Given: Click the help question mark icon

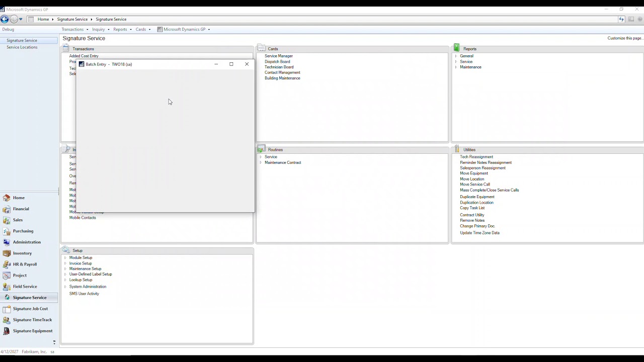Looking at the screenshot, I should coord(640,19).
